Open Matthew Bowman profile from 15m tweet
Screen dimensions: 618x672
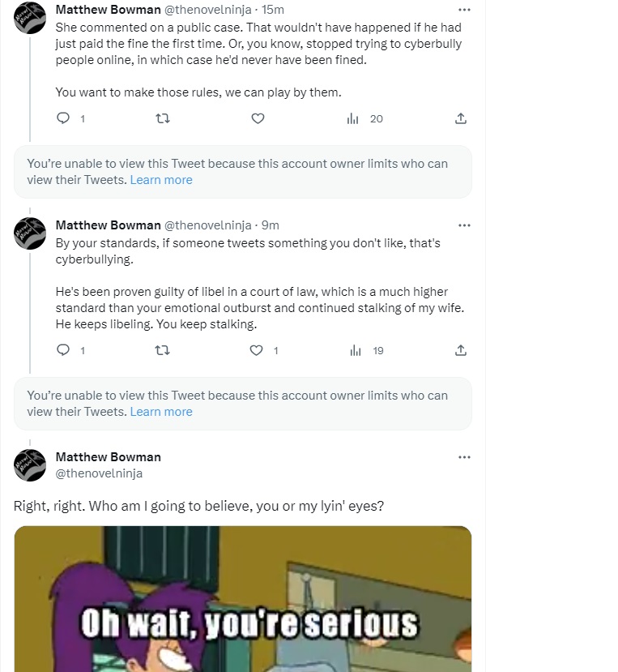(x=108, y=10)
